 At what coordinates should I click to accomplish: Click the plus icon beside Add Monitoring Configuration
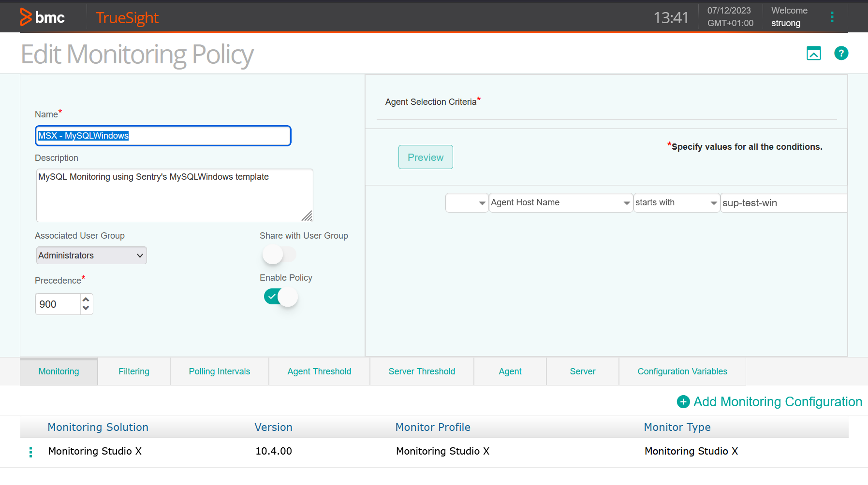point(683,401)
